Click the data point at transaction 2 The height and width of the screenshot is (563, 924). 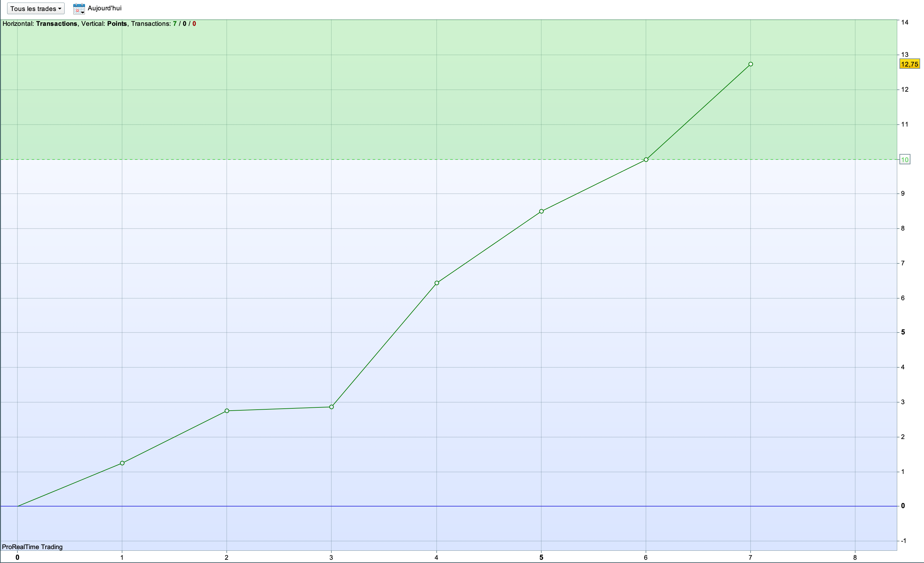tap(227, 411)
